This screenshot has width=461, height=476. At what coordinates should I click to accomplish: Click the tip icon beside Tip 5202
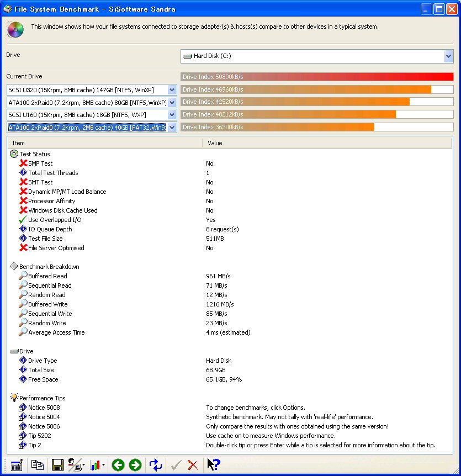(23, 436)
